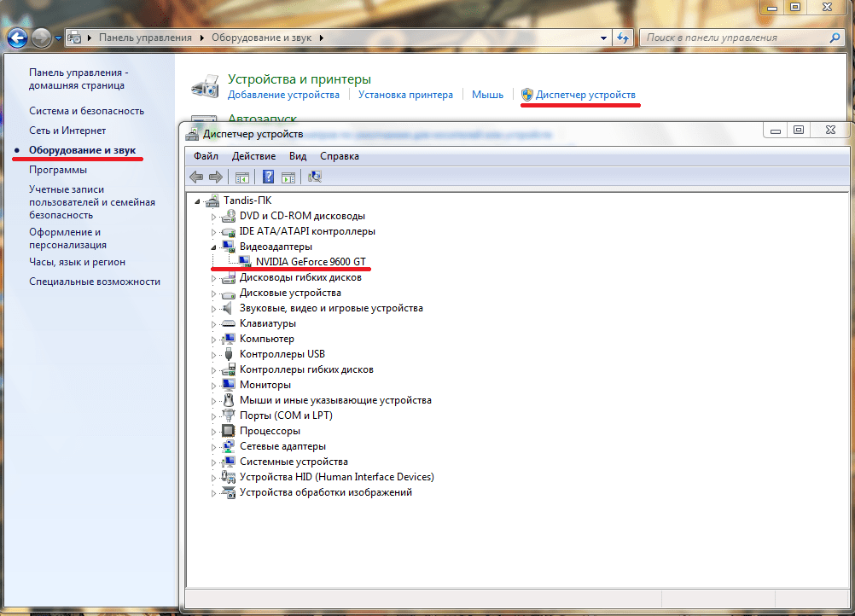Collapse the Видеоадаптеры node
Image resolution: width=855 pixels, height=616 pixels.
coord(214,247)
